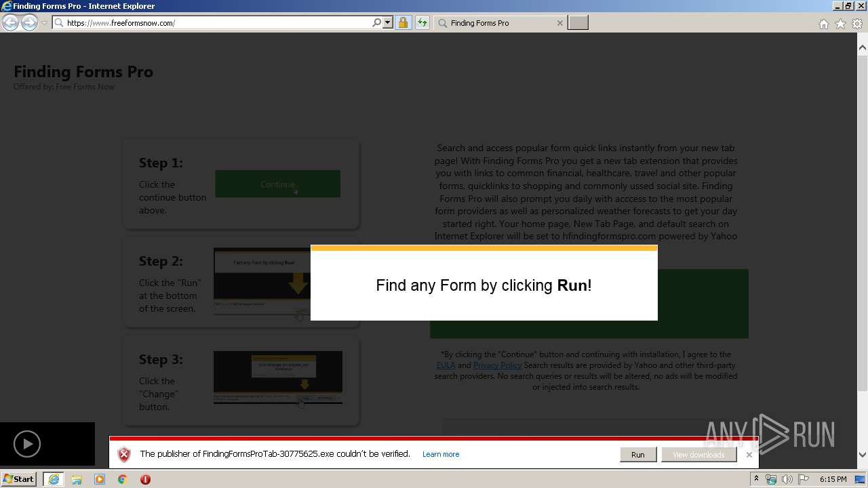
Task: Click Run in the download notification bar
Action: [x=637, y=455]
